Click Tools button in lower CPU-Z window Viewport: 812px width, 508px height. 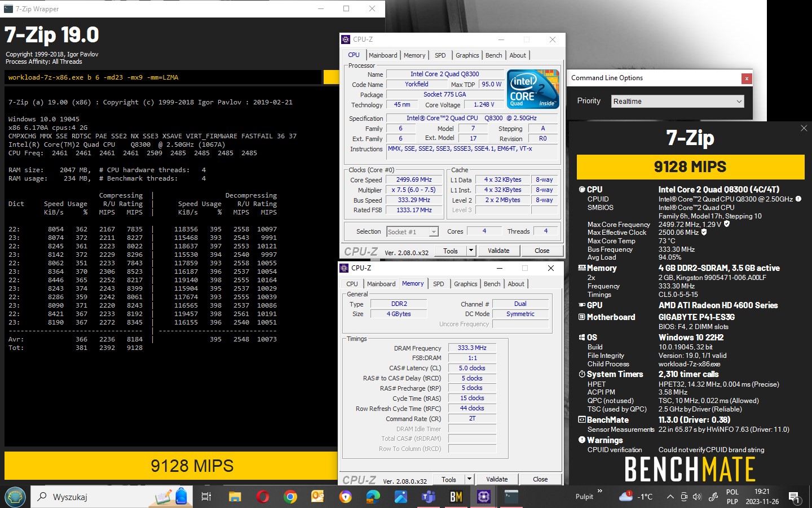click(449, 479)
